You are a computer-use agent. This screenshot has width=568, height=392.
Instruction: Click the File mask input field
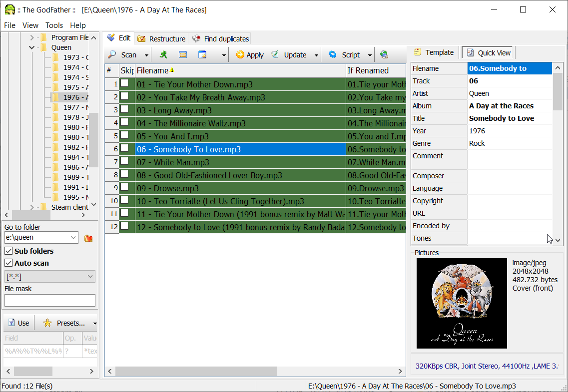[x=50, y=301]
